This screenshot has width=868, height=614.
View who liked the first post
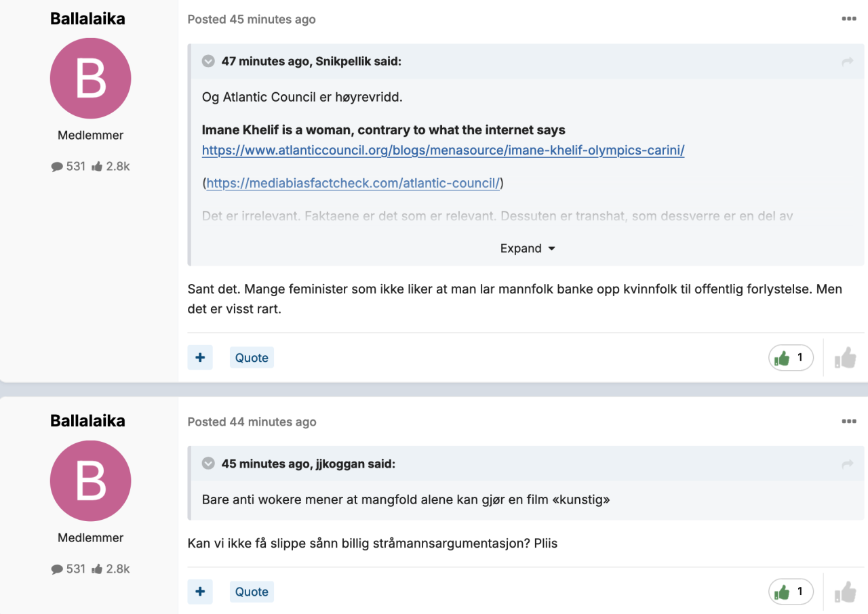point(790,357)
